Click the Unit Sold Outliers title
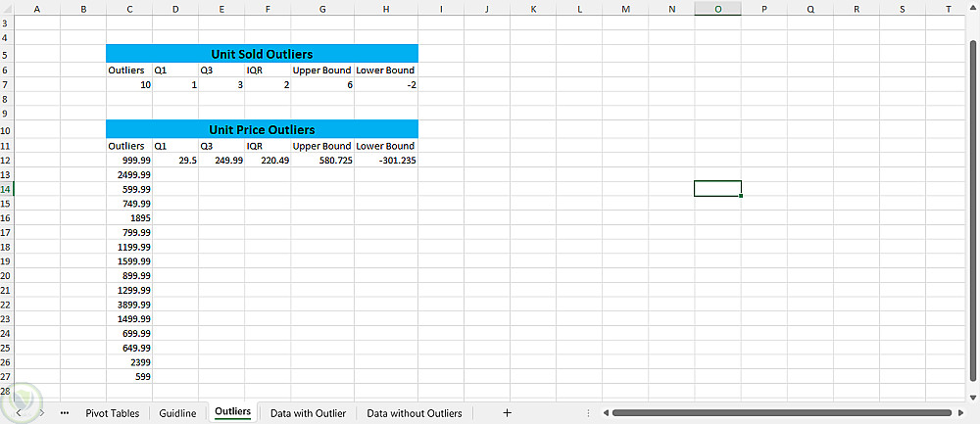Image resolution: width=980 pixels, height=424 pixels. click(x=262, y=54)
